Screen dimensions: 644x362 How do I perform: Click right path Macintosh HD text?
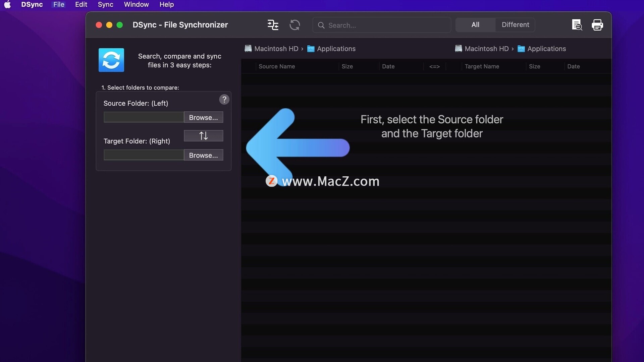click(487, 49)
